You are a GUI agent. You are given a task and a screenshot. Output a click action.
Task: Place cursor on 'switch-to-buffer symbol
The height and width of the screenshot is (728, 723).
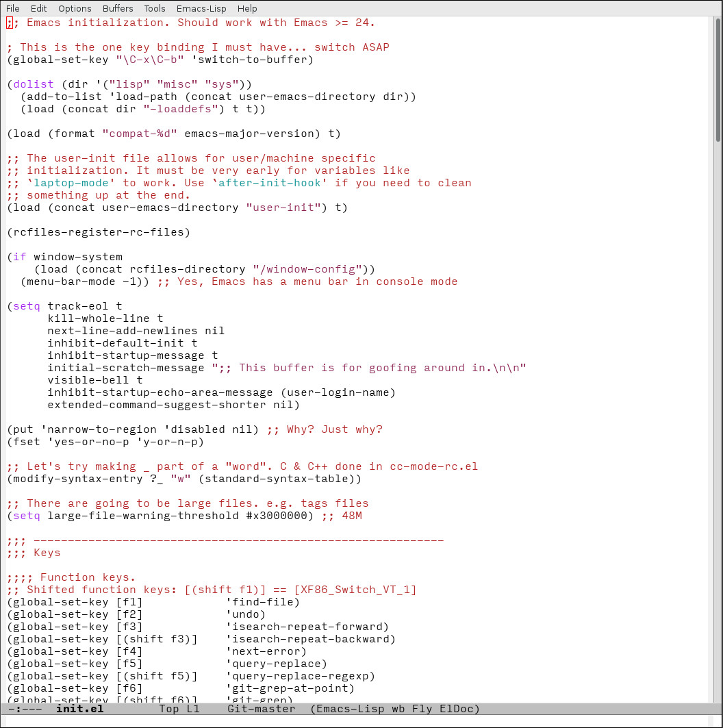point(249,60)
